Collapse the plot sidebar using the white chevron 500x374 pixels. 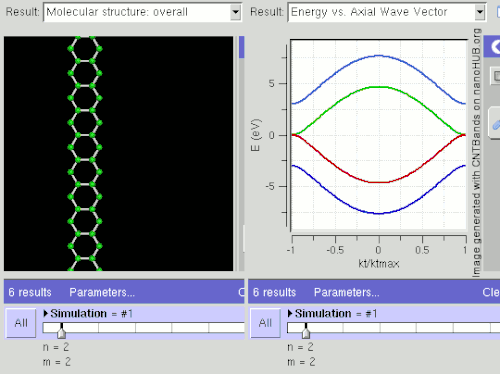click(x=495, y=47)
